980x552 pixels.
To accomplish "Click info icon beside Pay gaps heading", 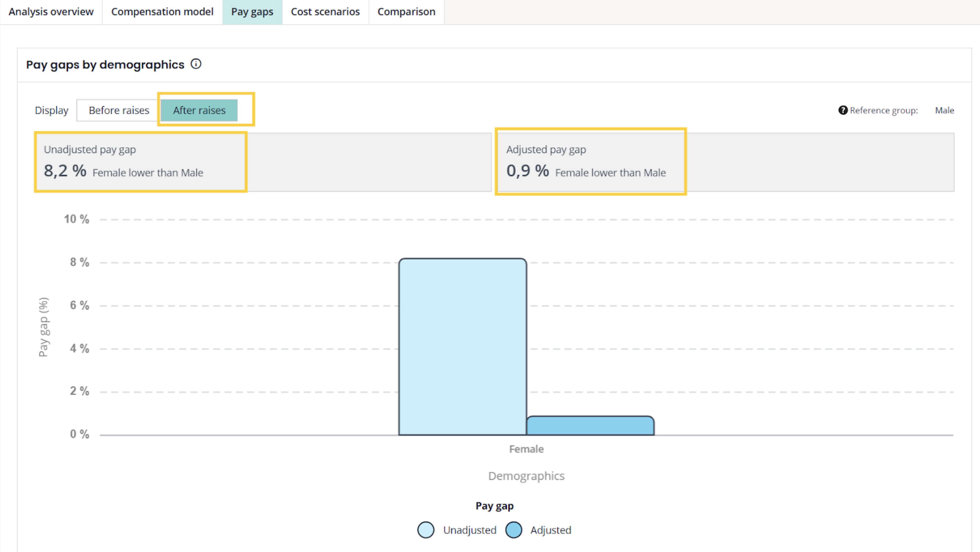I will click(196, 64).
